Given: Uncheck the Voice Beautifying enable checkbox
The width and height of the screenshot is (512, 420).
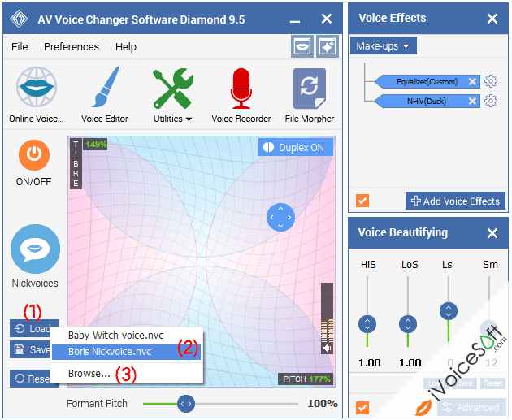Looking at the screenshot, I should tap(362, 408).
